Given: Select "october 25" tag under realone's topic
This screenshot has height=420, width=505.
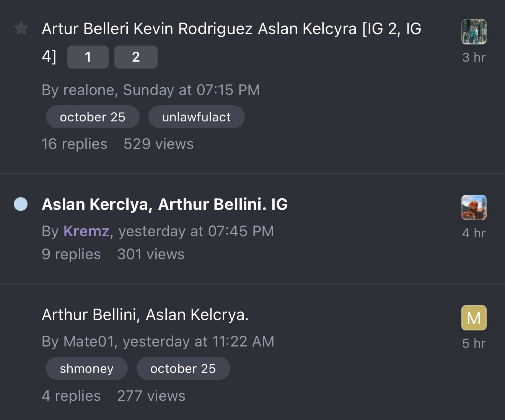Looking at the screenshot, I should pos(93,117).
